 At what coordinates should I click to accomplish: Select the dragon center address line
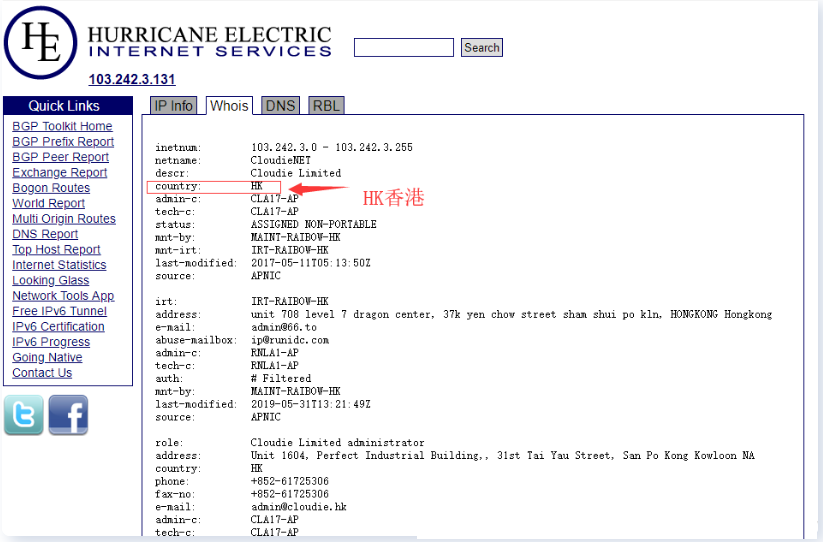511,314
